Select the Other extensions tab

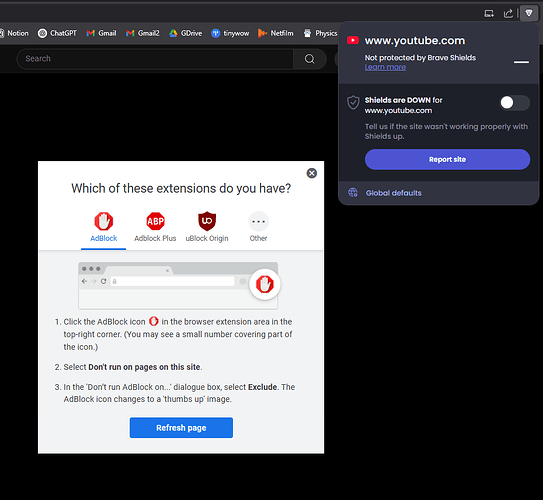pyautogui.click(x=258, y=227)
